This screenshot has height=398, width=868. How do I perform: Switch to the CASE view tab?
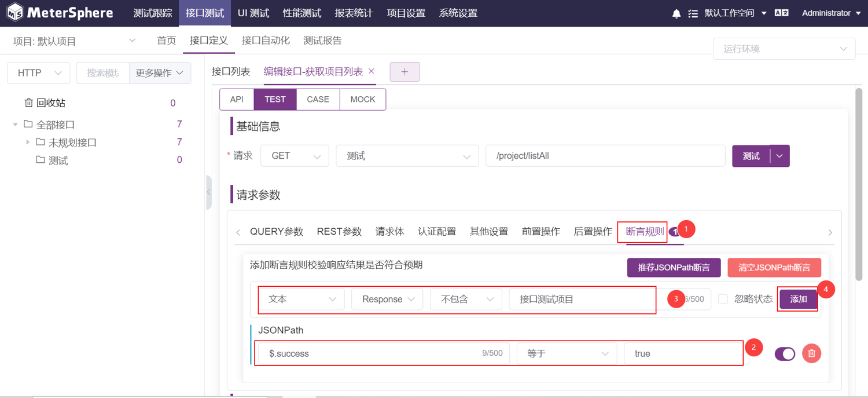[x=318, y=100]
